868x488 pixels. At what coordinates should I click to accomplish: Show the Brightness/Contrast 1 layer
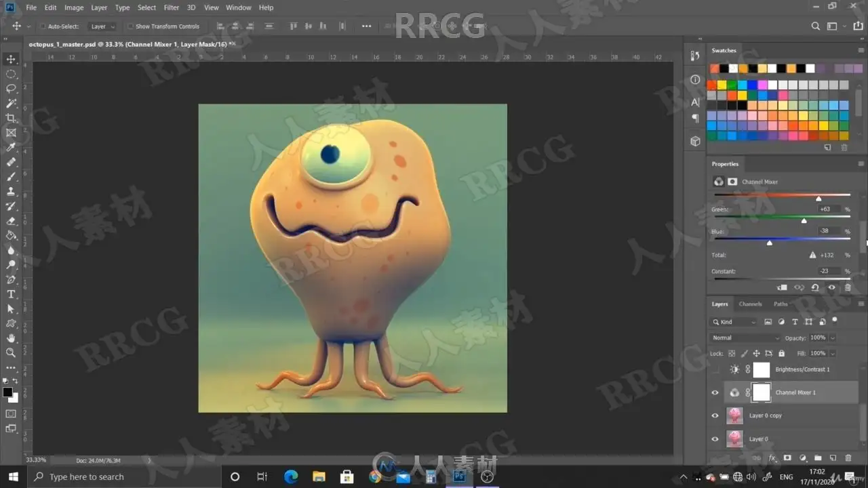pos(715,369)
